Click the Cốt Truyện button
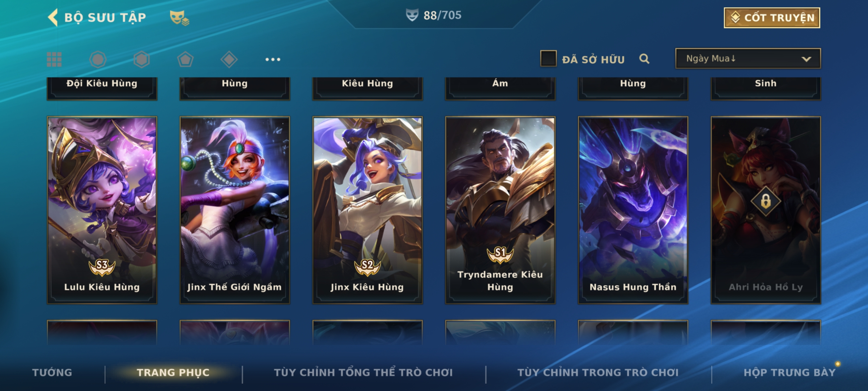 point(772,18)
